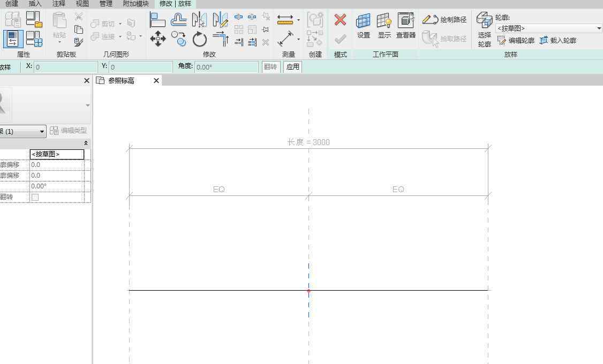The height and width of the screenshot is (364, 603).
Task: Click the Sketch Path tool
Action: click(444, 19)
